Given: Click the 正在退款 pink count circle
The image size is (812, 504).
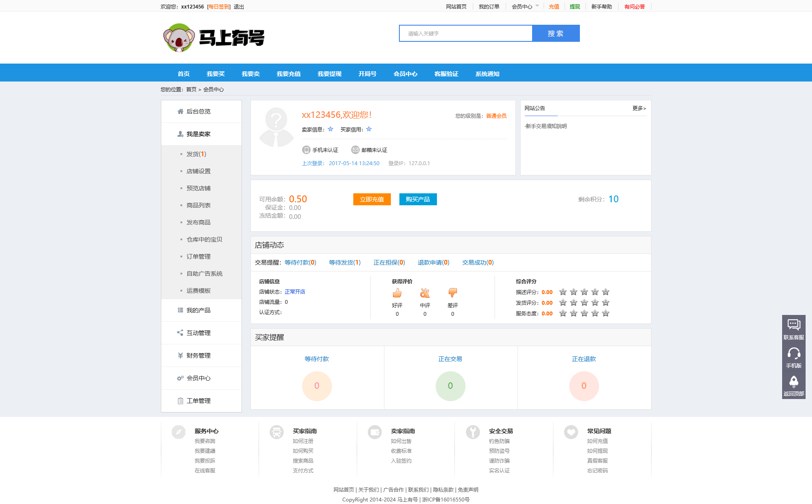Looking at the screenshot, I should [584, 386].
